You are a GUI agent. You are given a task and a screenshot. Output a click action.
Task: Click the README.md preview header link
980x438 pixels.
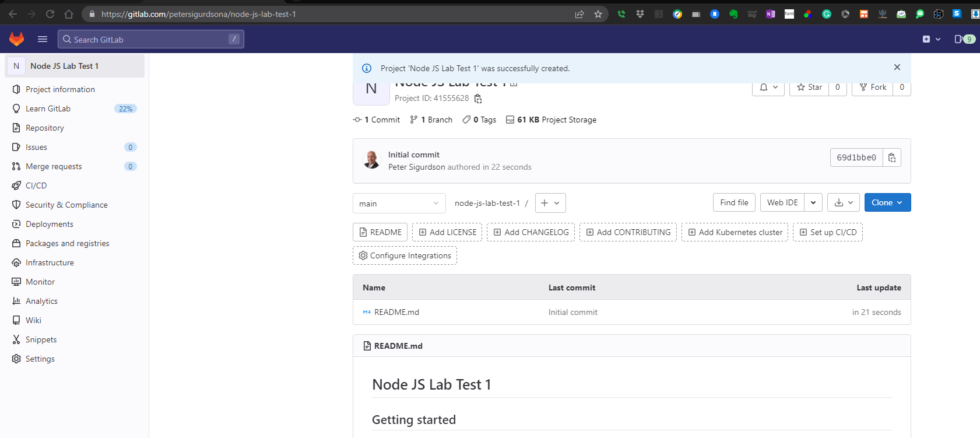(x=398, y=346)
